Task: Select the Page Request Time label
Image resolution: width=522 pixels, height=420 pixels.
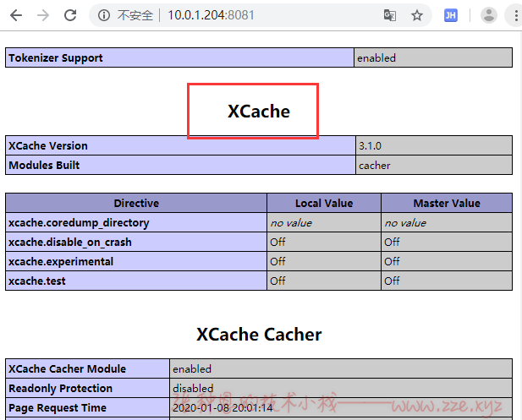Action: (x=58, y=407)
